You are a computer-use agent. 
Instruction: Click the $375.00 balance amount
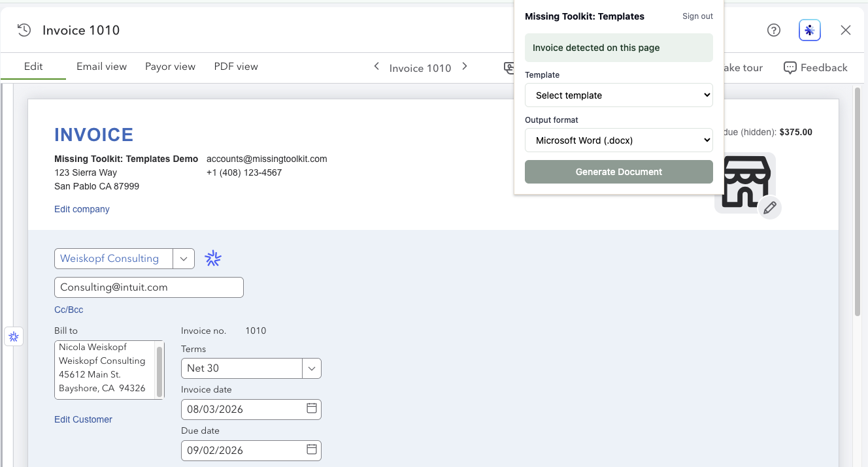(x=796, y=132)
